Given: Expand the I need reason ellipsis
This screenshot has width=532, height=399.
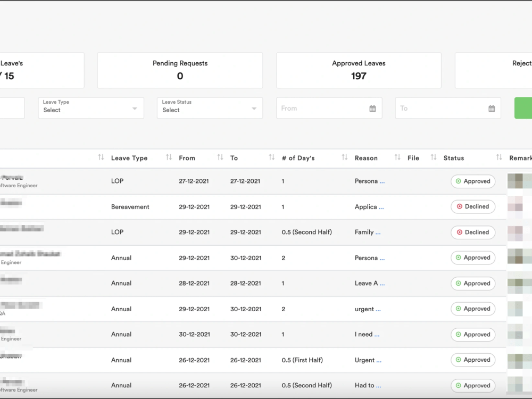Looking at the screenshot, I should coord(377,336).
